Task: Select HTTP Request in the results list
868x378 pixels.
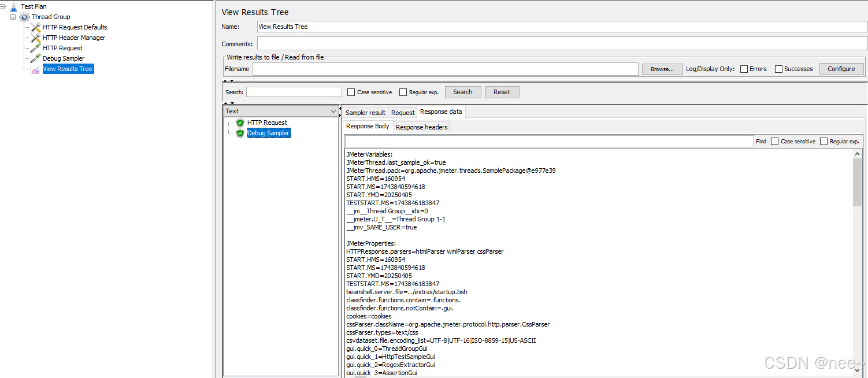Action: [x=267, y=123]
